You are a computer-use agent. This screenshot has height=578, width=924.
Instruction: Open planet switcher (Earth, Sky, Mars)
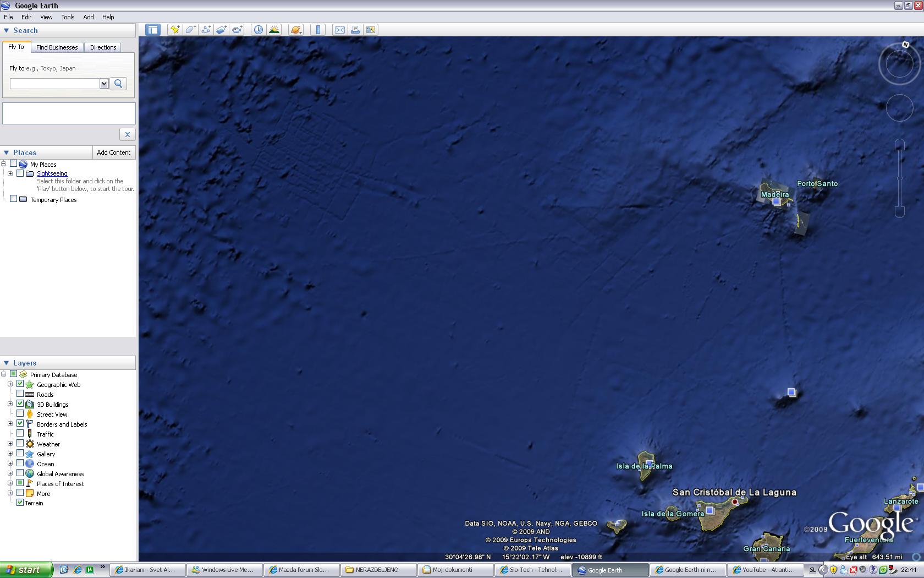click(296, 30)
